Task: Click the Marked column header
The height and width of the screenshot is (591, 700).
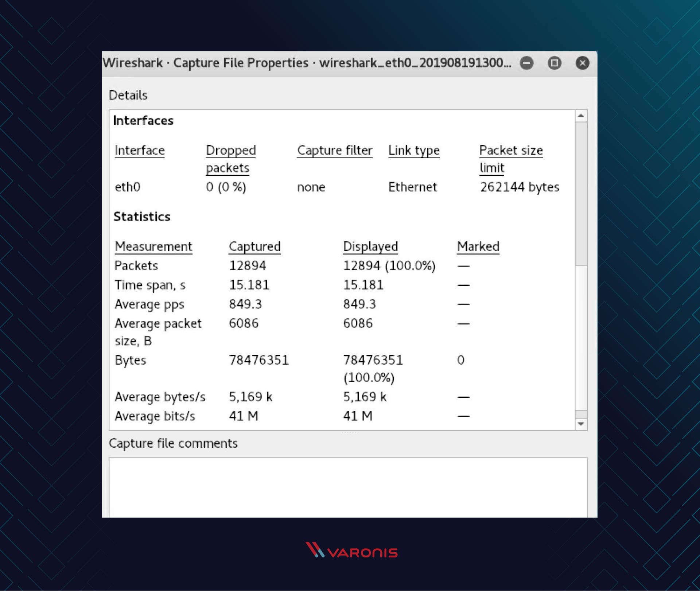Action: tap(478, 247)
